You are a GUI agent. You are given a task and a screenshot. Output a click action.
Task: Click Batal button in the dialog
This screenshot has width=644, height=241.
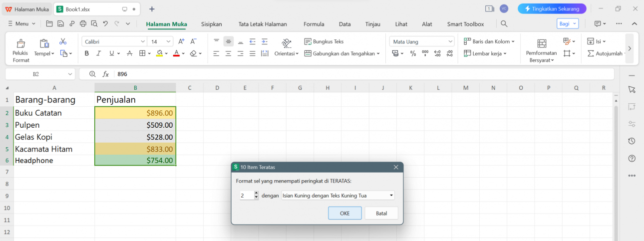(381, 213)
